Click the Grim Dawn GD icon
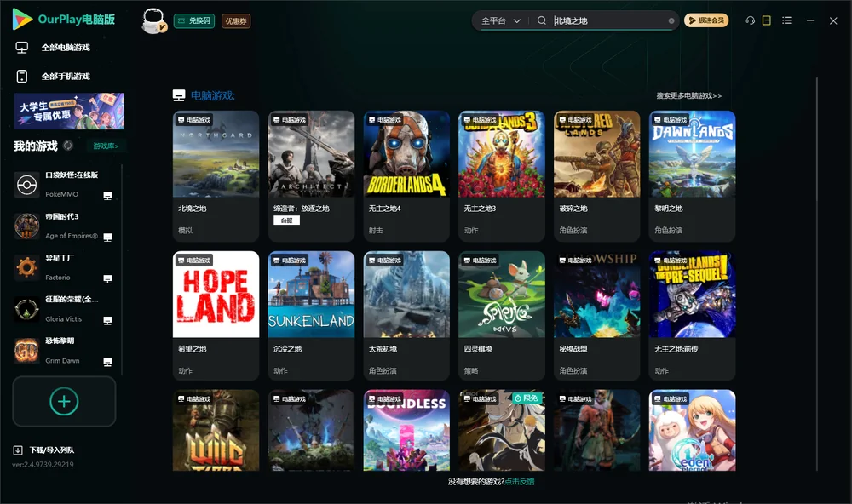852x504 pixels. point(26,351)
